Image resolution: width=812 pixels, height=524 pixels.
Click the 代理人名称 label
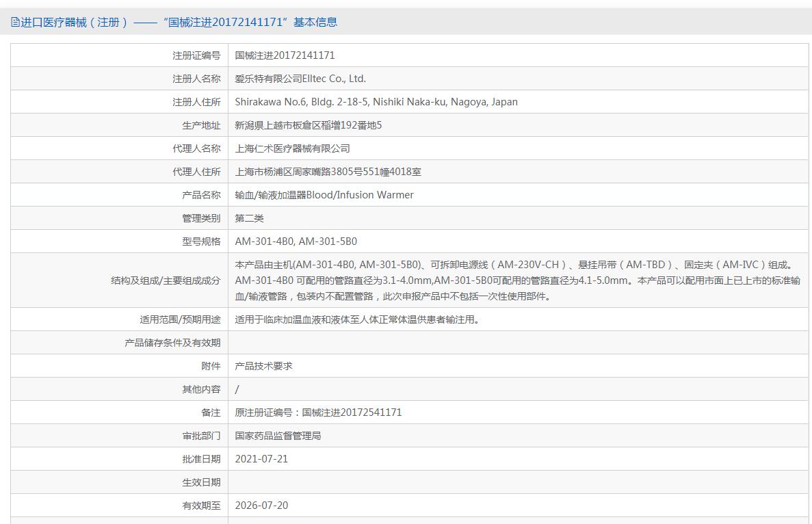point(196,148)
